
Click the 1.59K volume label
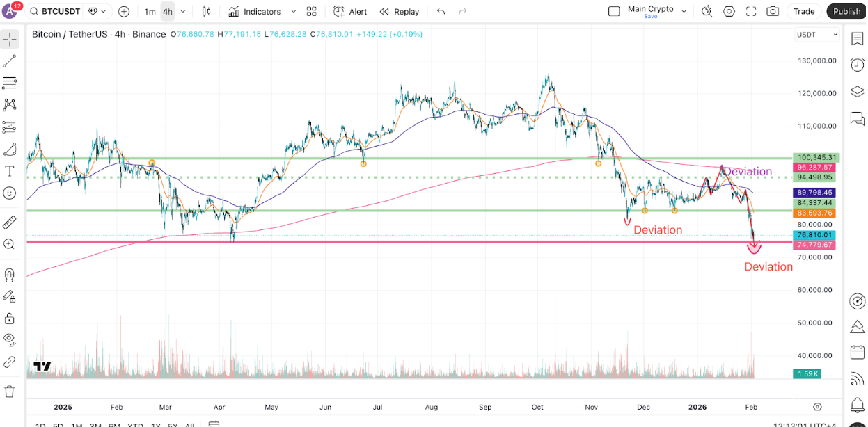(806, 374)
